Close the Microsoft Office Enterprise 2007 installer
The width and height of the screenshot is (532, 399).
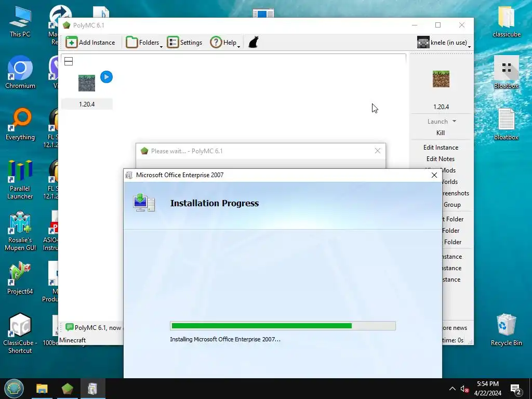click(x=434, y=175)
